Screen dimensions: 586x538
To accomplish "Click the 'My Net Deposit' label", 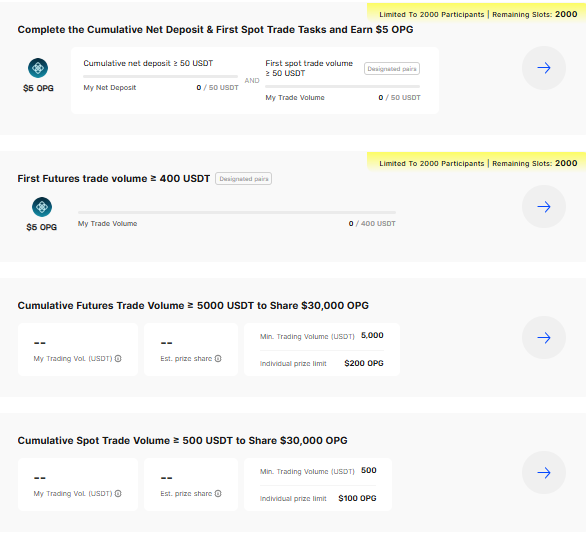I will tap(110, 87).
